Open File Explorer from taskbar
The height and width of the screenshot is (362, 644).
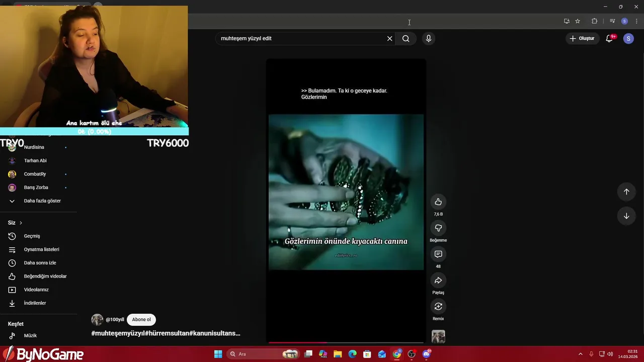click(338, 354)
